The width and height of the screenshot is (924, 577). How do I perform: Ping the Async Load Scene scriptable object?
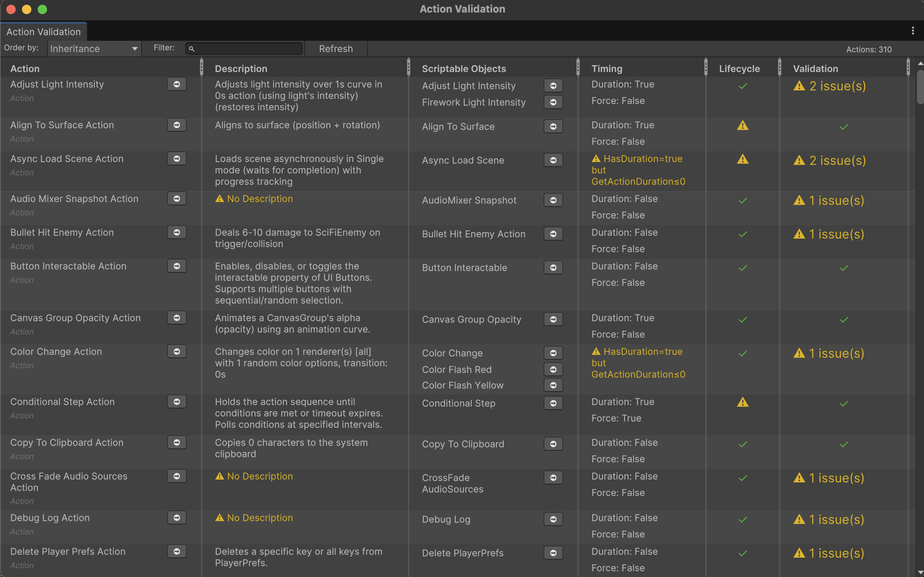(x=553, y=160)
